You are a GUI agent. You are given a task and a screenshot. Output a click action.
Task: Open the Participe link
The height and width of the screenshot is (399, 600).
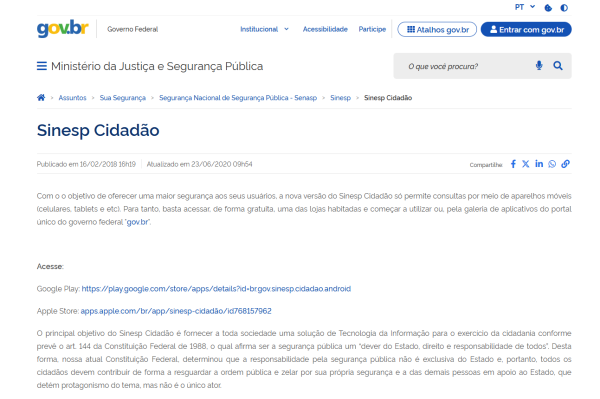click(x=372, y=29)
